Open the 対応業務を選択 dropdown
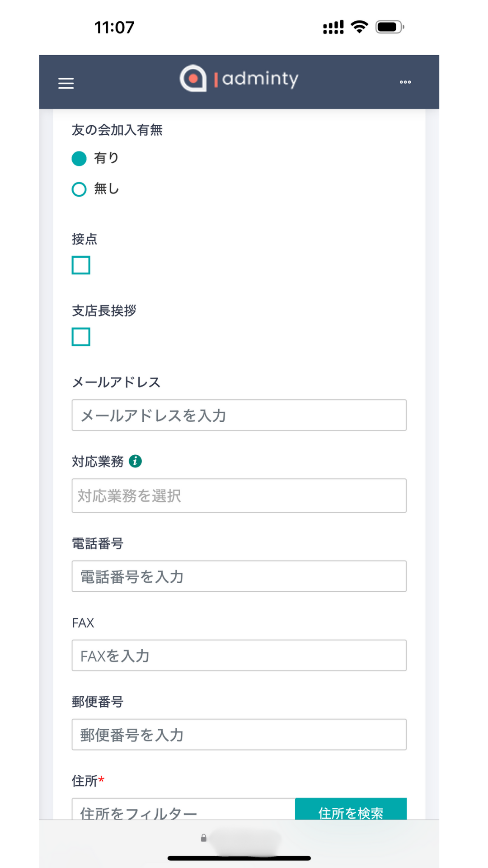The height and width of the screenshot is (868, 488). pyautogui.click(x=239, y=495)
